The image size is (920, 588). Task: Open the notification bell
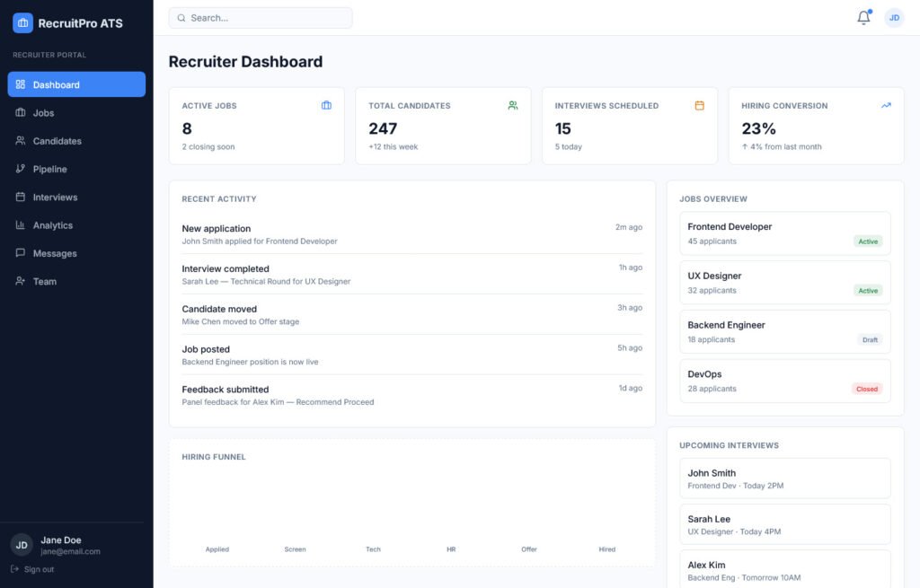[x=863, y=16]
